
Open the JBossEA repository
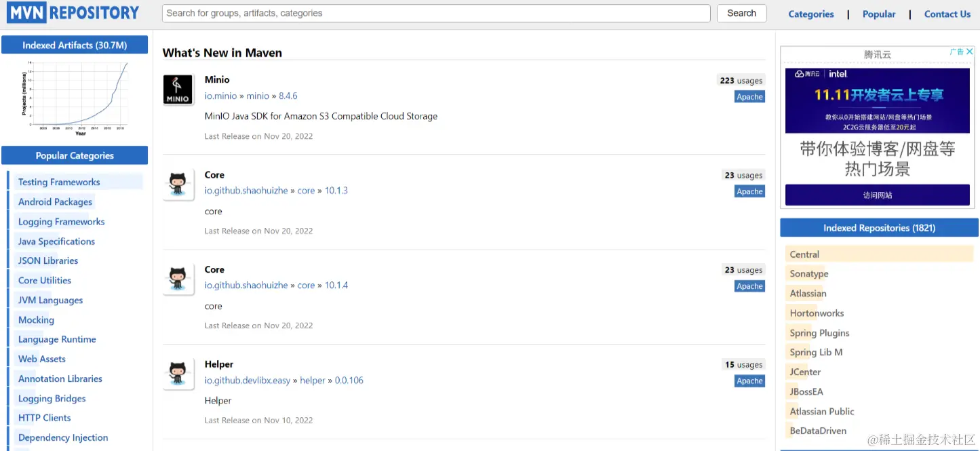806,391
